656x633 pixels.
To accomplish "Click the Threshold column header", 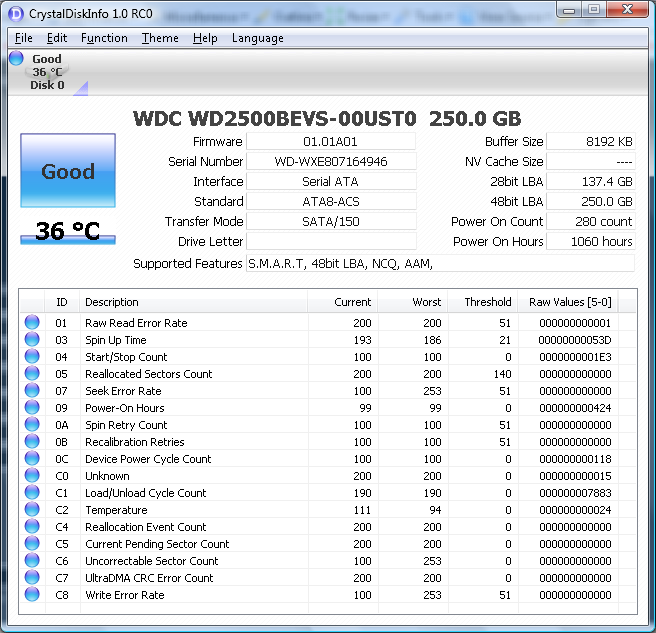I will click(482, 302).
